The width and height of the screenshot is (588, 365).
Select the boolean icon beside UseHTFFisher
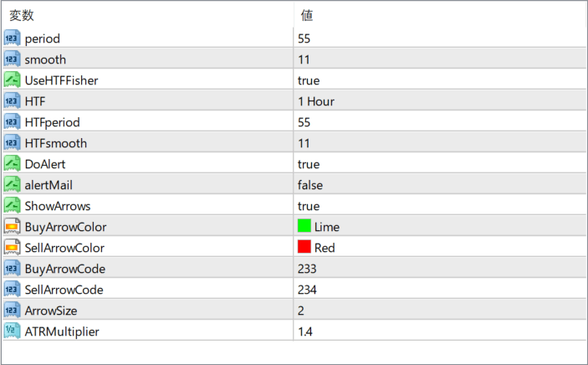(x=12, y=80)
